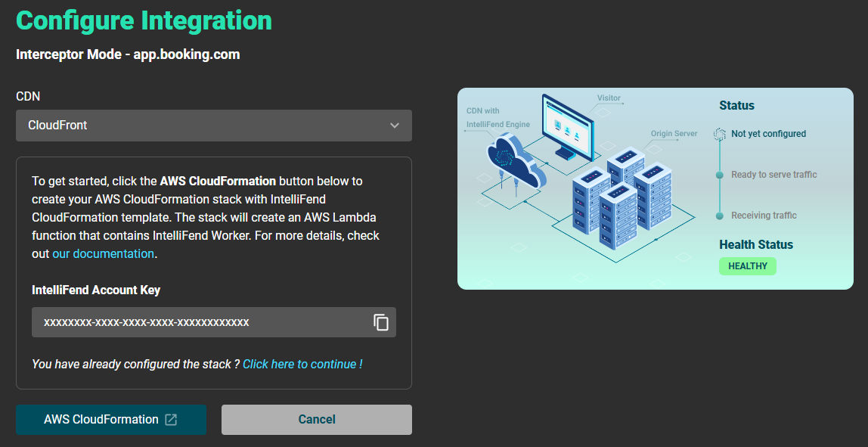Image resolution: width=868 pixels, height=447 pixels.
Task: Select the Origin Server label in diagram
Action: point(674,134)
